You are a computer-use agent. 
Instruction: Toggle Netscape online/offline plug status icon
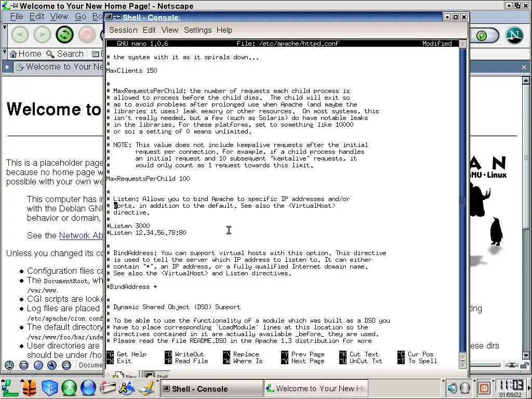click(511, 365)
